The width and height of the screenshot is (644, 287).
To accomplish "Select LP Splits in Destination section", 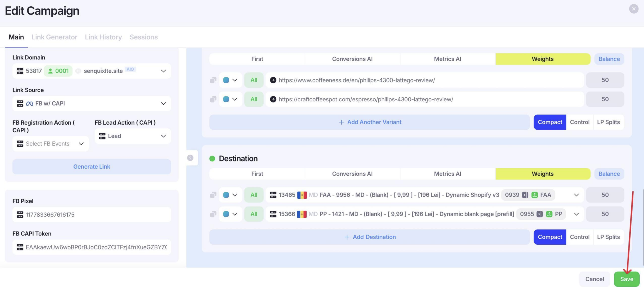I will click(x=608, y=237).
